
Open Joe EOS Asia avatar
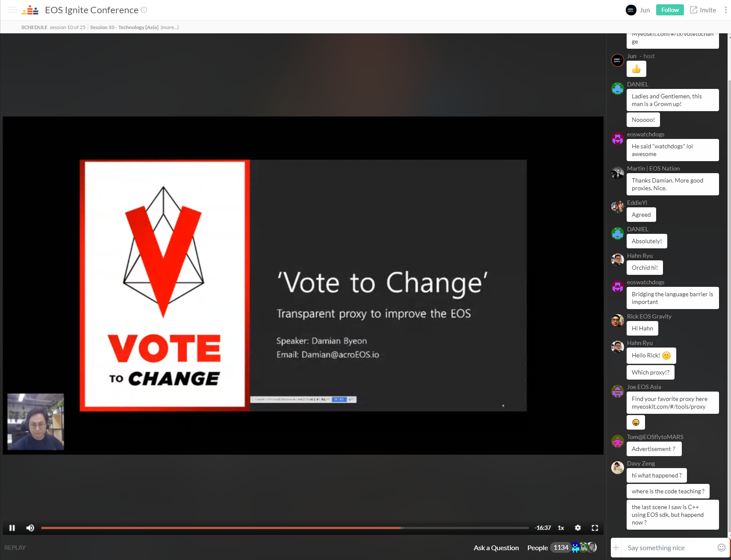point(617,391)
